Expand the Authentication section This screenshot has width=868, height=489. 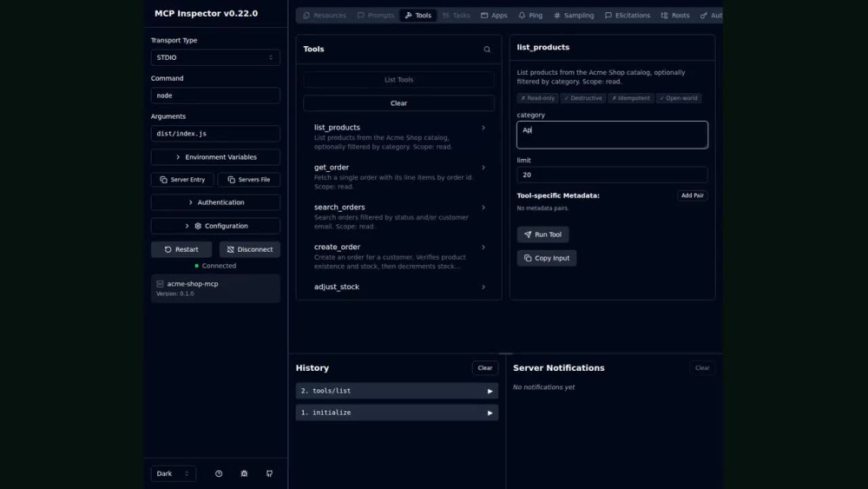click(x=215, y=202)
